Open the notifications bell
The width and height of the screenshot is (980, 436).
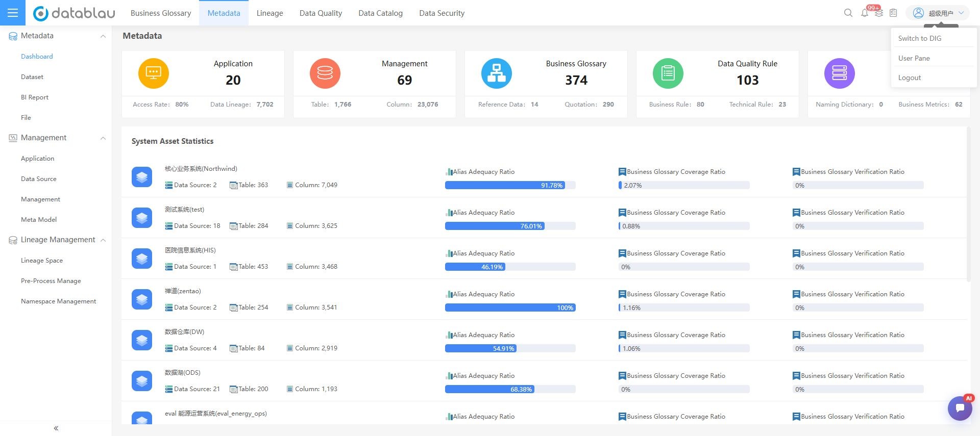pyautogui.click(x=865, y=13)
